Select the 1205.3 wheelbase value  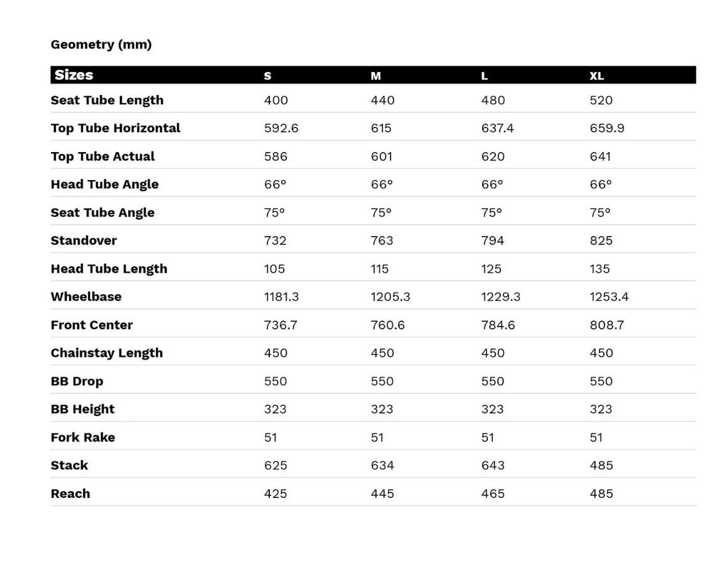click(x=390, y=297)
